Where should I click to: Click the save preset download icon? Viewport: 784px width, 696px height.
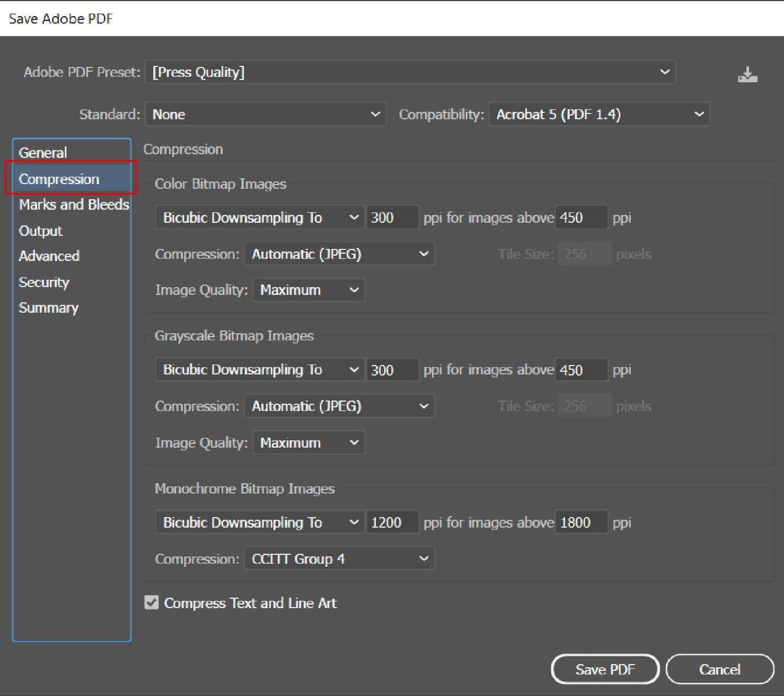click(x=747, y=75)
